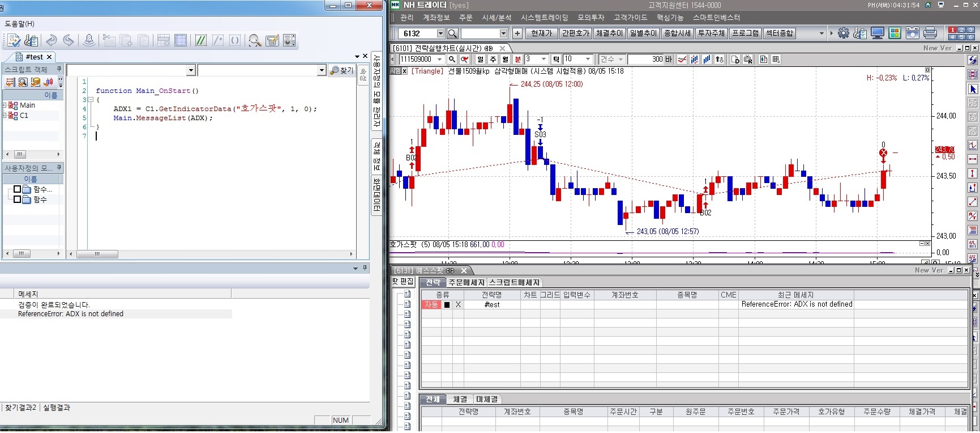Click the script verify checkmark icon
This screenshot has height=433, width=980.
click(x=14, y=41)
